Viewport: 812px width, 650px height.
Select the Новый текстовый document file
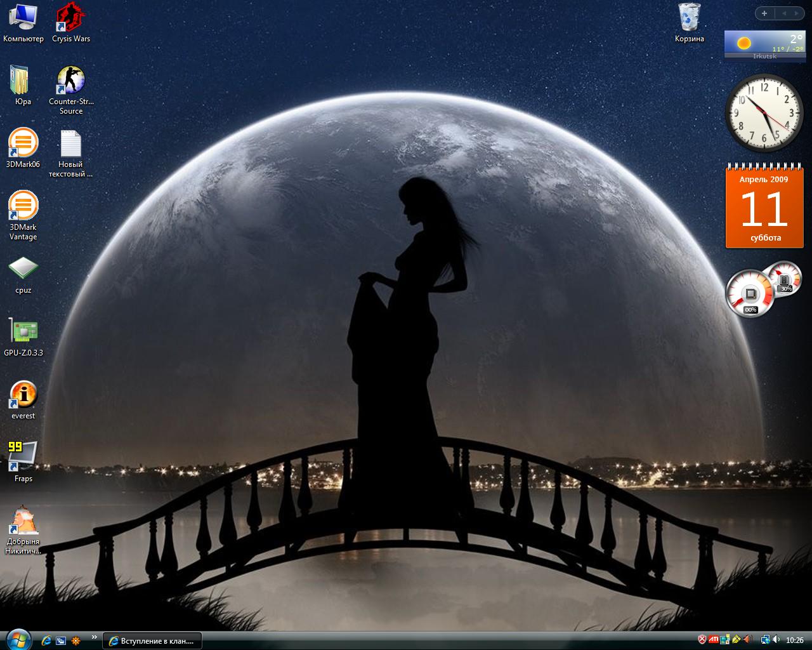tap(71, 153)
